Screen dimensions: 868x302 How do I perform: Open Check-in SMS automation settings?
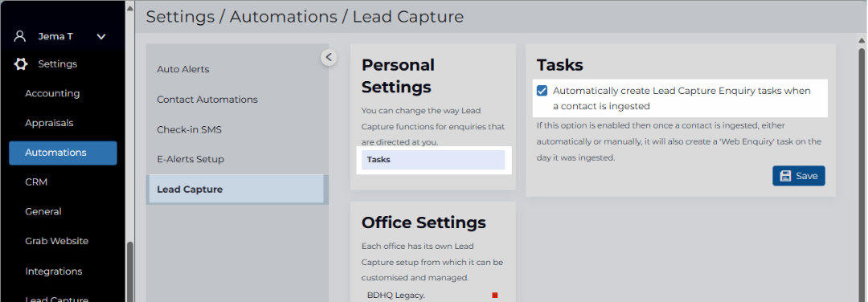coord(190,129)
